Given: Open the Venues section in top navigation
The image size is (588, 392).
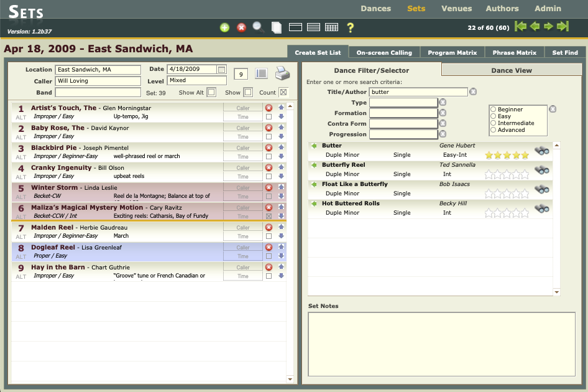Looking at the screenshot, I should click(456, 9).
